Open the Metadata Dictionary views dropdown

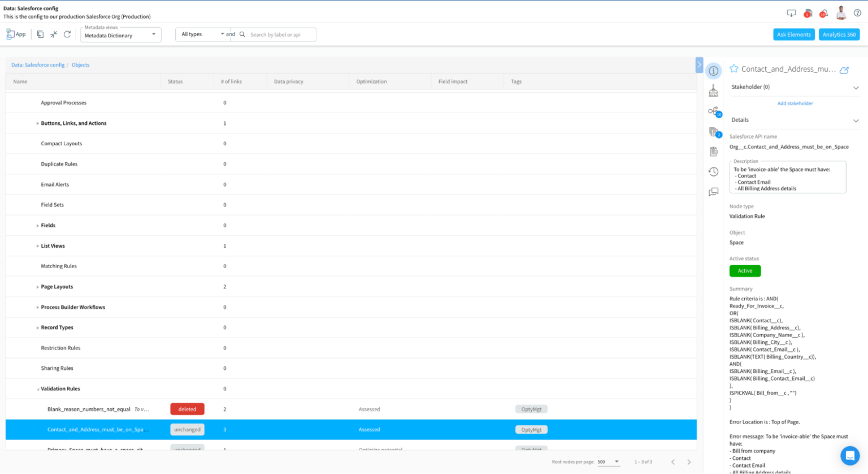[153, 35]
